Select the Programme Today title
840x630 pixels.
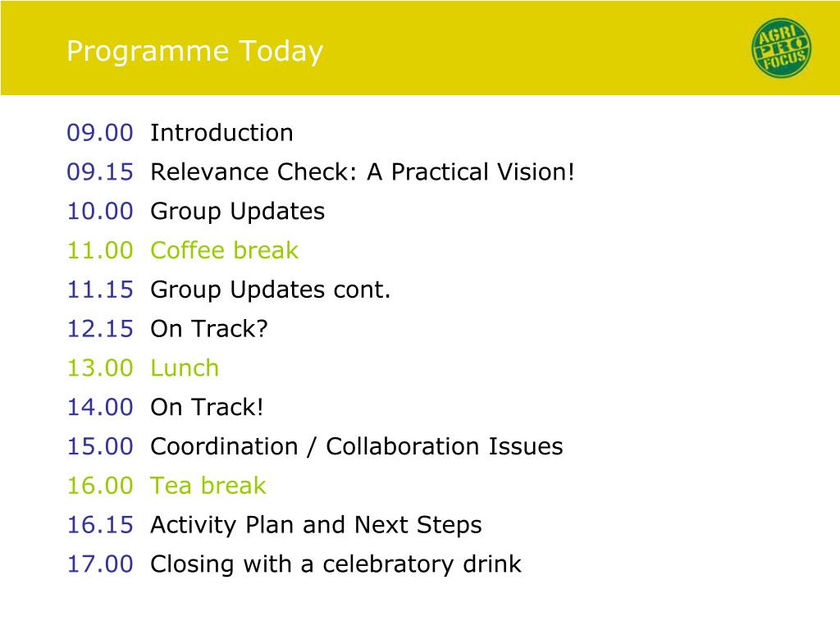194,52
